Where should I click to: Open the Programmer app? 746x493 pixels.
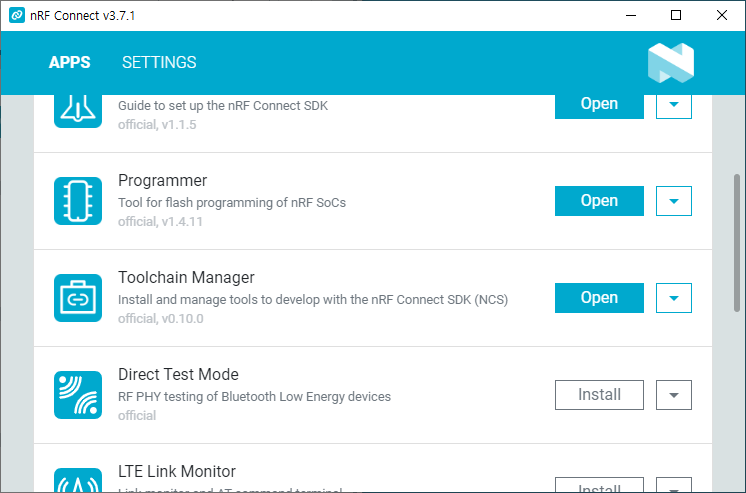click(x=599, y=201)
